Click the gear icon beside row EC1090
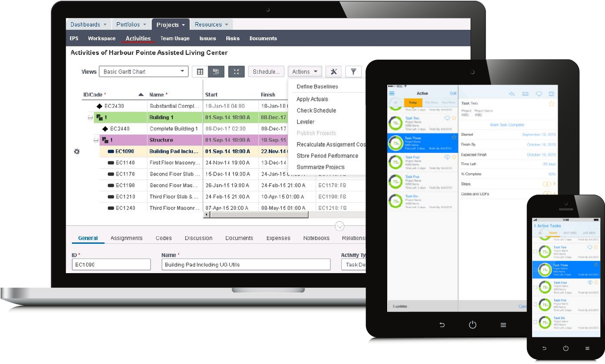Image resolution: width=605 pixels, height=364 pixels. [x=77, y=151]
